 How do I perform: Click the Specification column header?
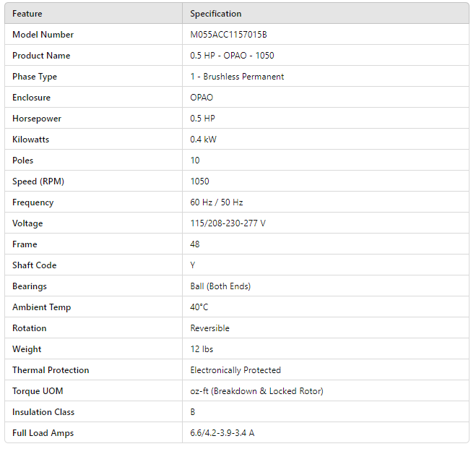pyautogui.click(x=216, y=14)
